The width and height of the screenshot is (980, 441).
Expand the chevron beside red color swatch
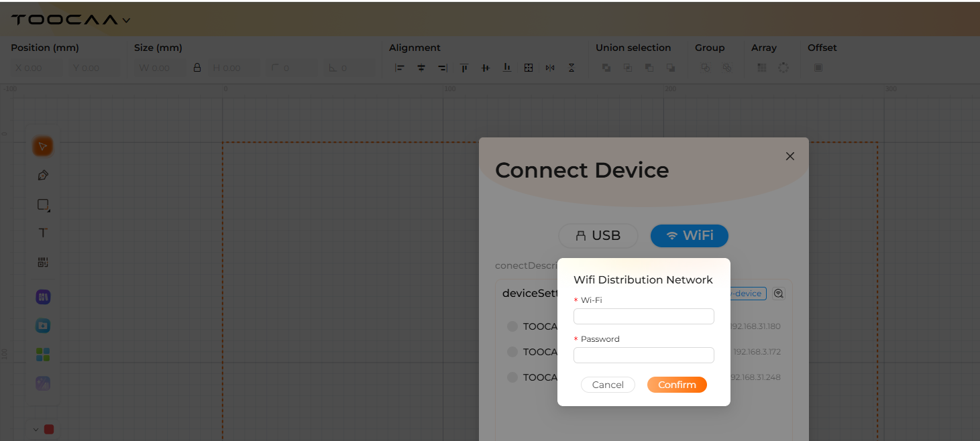36,430
